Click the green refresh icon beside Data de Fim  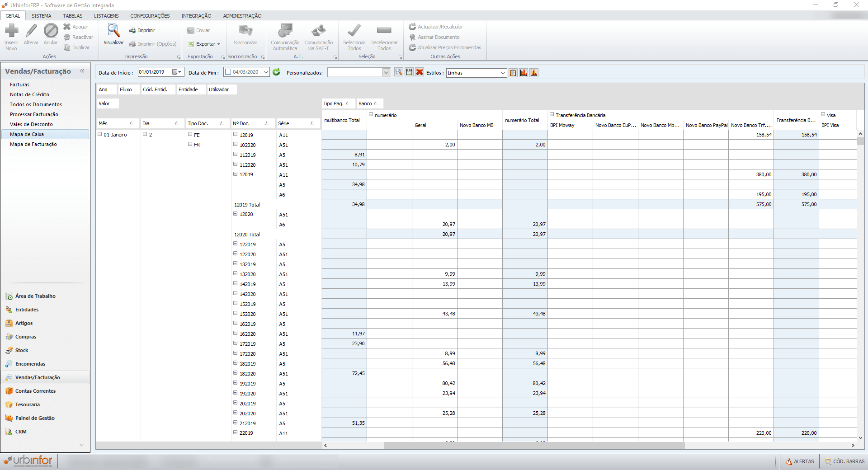coord(277,72)
